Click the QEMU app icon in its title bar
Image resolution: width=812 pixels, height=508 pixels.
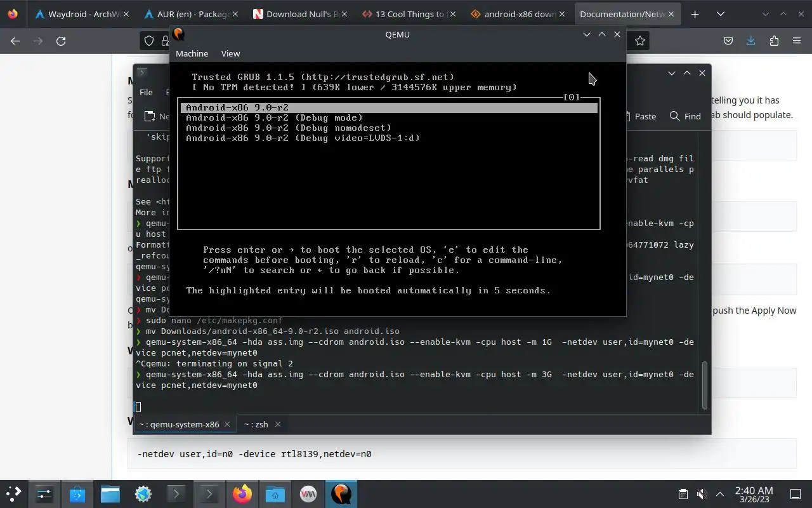click(x=179, y=34)
